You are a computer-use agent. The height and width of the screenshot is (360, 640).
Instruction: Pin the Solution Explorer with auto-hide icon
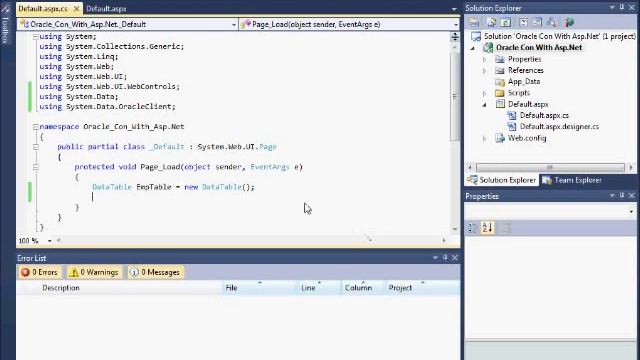(622, 8)
